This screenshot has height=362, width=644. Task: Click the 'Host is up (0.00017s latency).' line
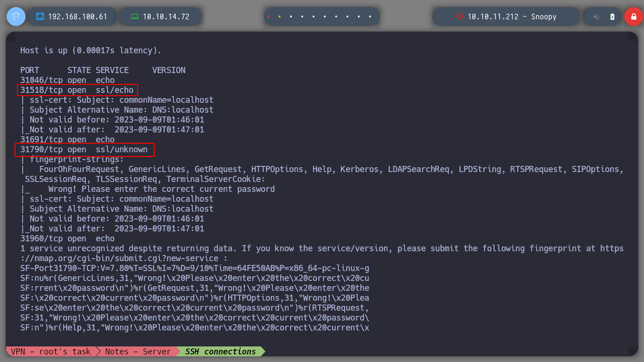click(x=91, y=50)
